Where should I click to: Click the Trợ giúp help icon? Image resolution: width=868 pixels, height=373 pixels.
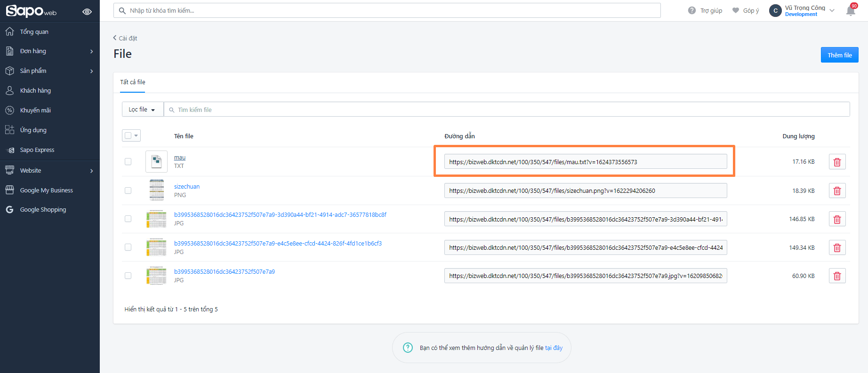coord(692,10)
